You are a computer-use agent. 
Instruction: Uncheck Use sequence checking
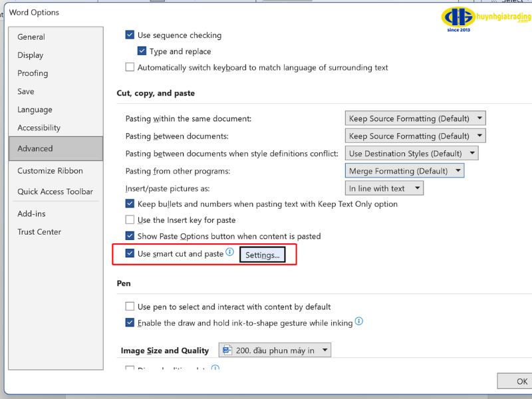click(x=130, y=35)
